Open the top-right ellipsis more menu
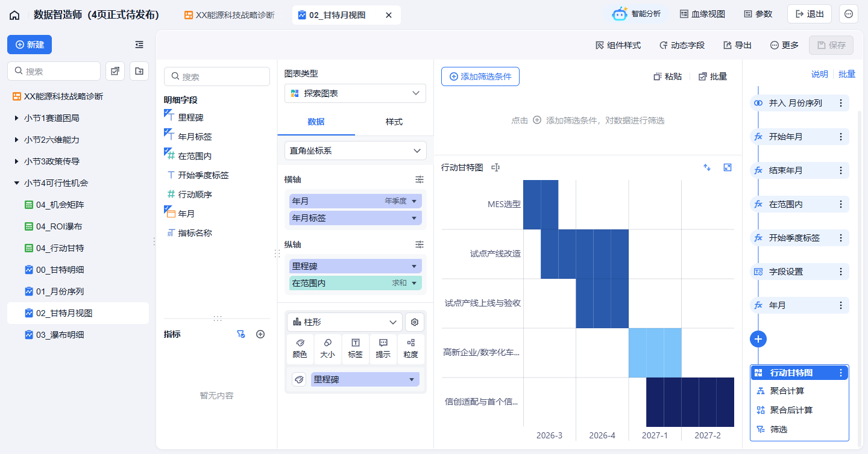The height and width of the screenshot is (454, 868). tap(849, 14)
